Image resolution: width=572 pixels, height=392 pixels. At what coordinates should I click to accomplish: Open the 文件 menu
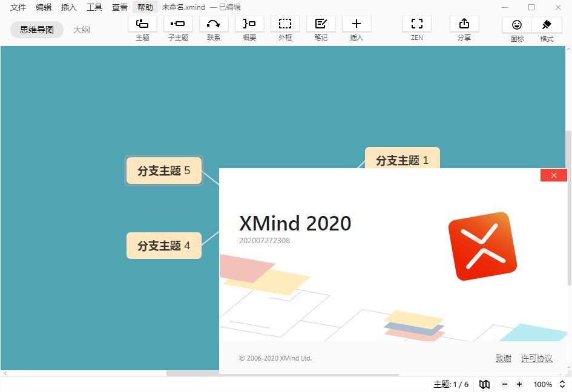pyautogui.click(x=18, y=7)
